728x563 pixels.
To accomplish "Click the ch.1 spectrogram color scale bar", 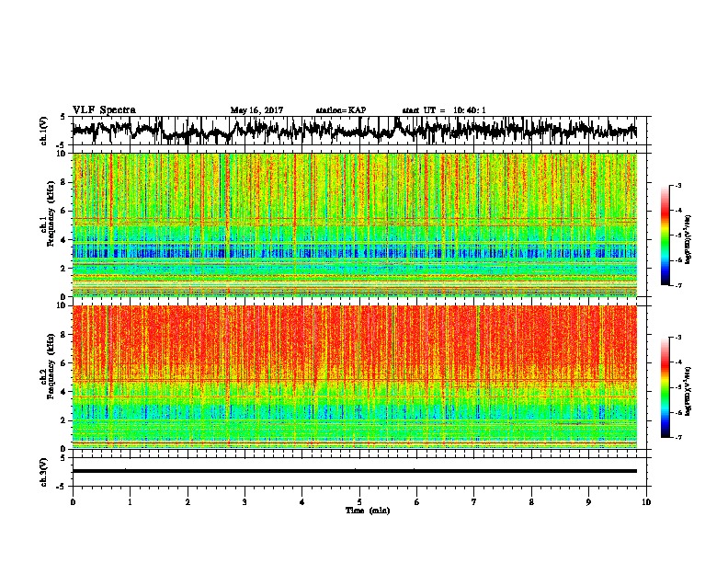I will (x=665, y=236).
